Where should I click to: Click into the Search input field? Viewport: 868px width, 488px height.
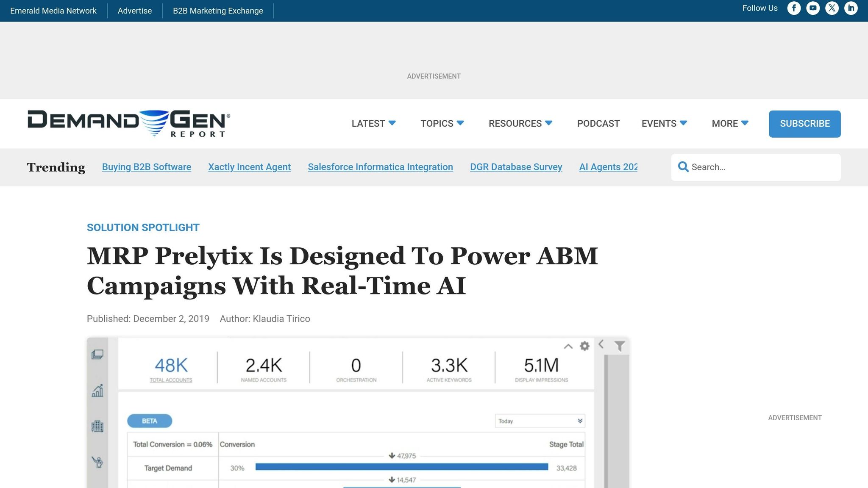pyautogui.click(x=763, y=167)
